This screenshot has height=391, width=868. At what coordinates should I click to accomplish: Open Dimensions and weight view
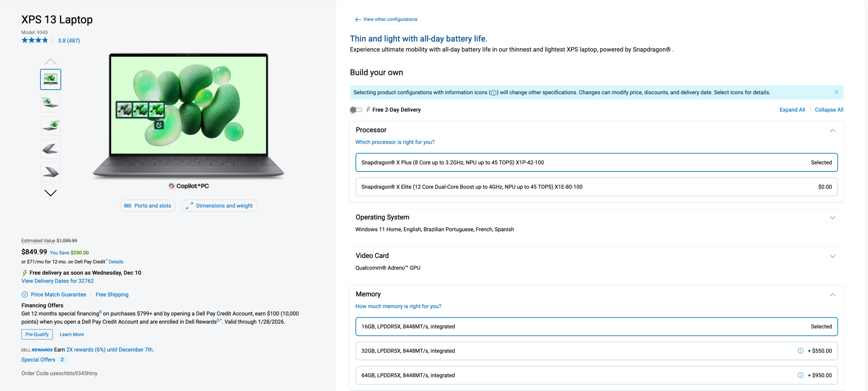[x=219, y=206]
